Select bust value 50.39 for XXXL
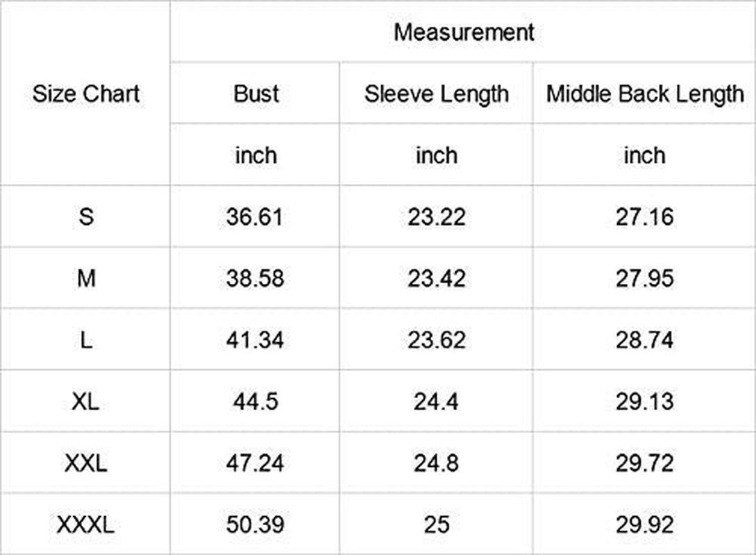Image resolution: width=756 pixels, height=555 pixels. pyautogui.click(x=255, y=524)
